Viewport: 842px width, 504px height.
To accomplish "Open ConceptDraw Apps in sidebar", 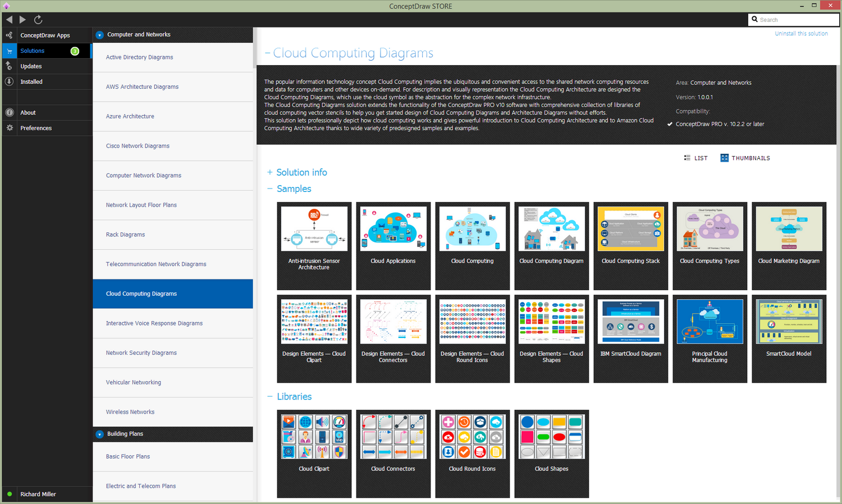I will point(47,35).
